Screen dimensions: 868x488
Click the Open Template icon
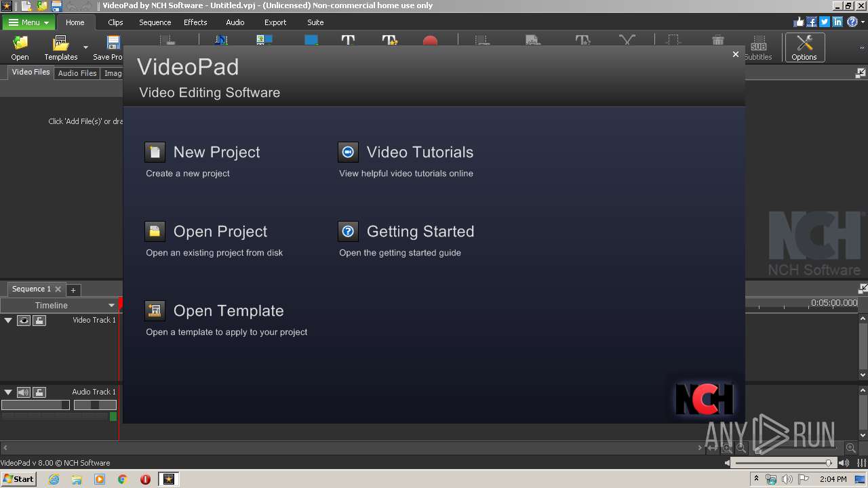(155, 310)
